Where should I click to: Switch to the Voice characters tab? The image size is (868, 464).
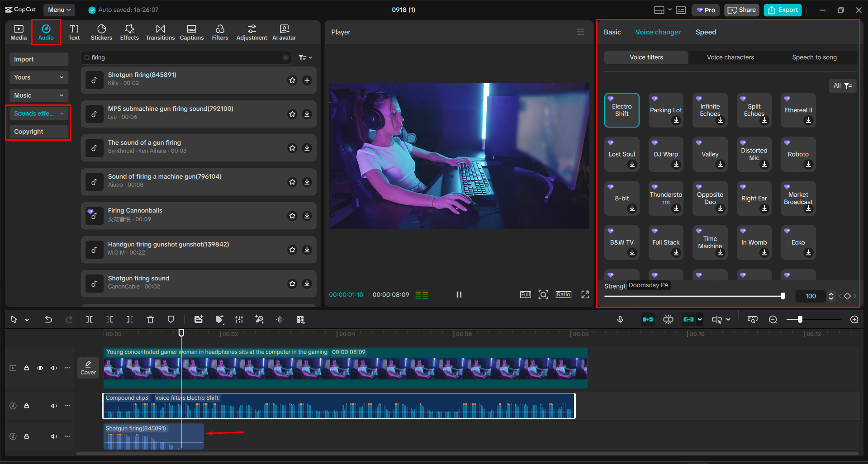coord(730,57)
